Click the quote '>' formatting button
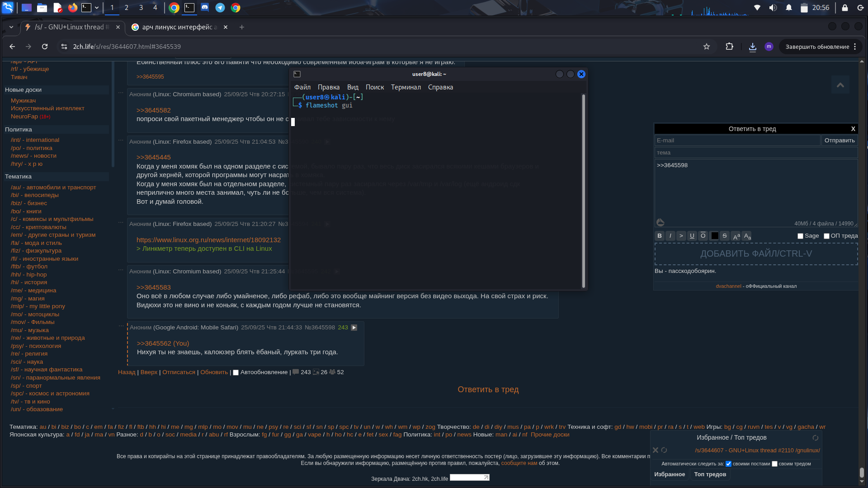This screenshot has width=868, height=488. point(681,236)
